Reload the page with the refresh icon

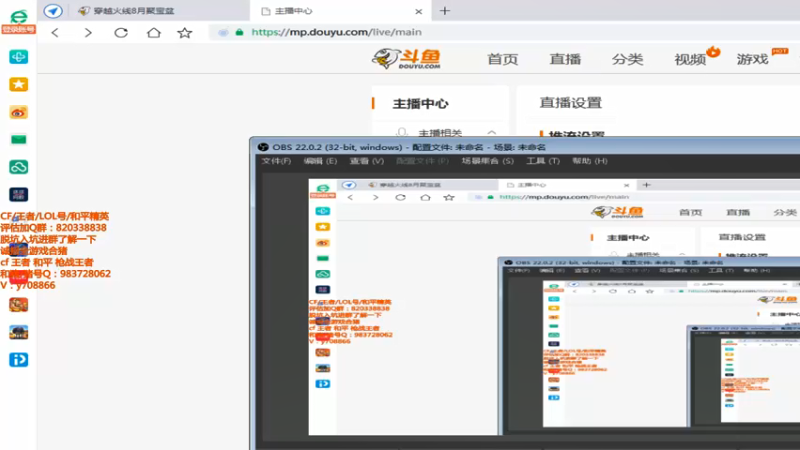pyautogui.click(x=121, y=33)
